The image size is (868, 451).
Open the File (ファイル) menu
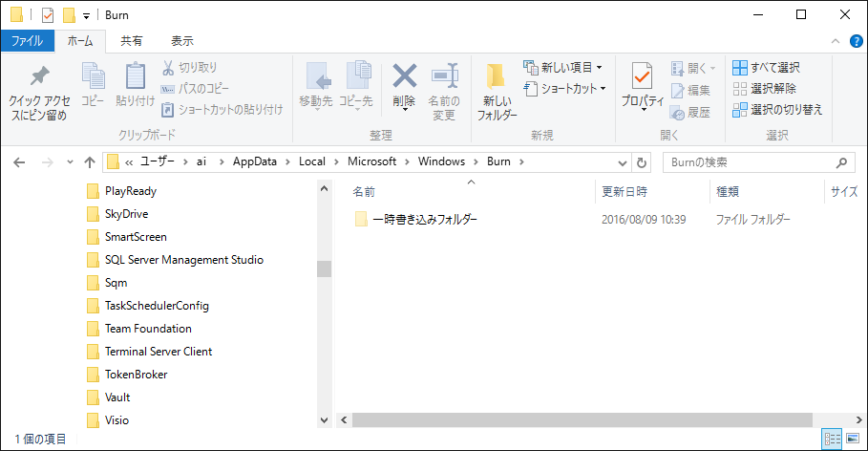[27, 41]
